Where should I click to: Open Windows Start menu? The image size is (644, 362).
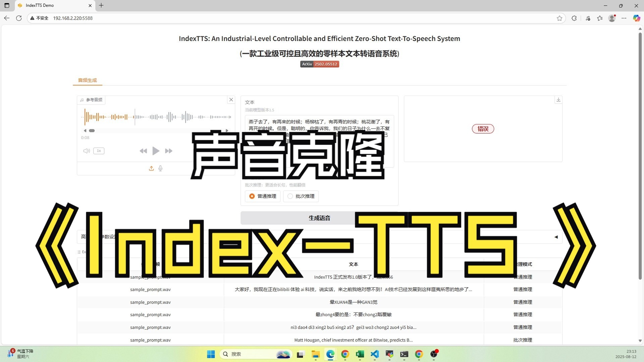coord(211,354)
